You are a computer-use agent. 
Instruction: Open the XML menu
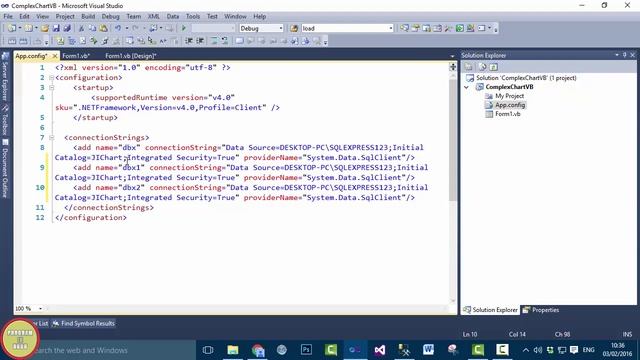pos(153,16)
